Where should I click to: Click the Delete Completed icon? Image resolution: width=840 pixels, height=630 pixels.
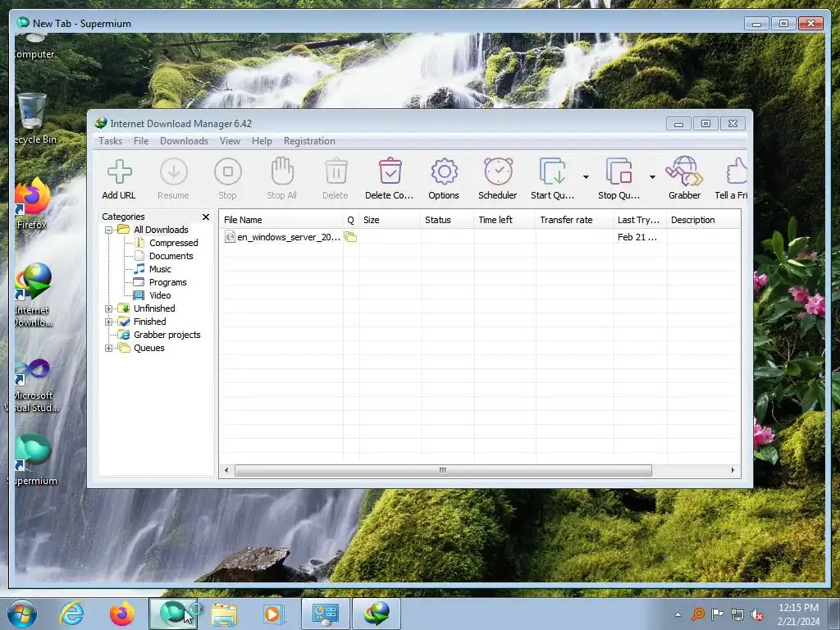(x=390, y=171)
